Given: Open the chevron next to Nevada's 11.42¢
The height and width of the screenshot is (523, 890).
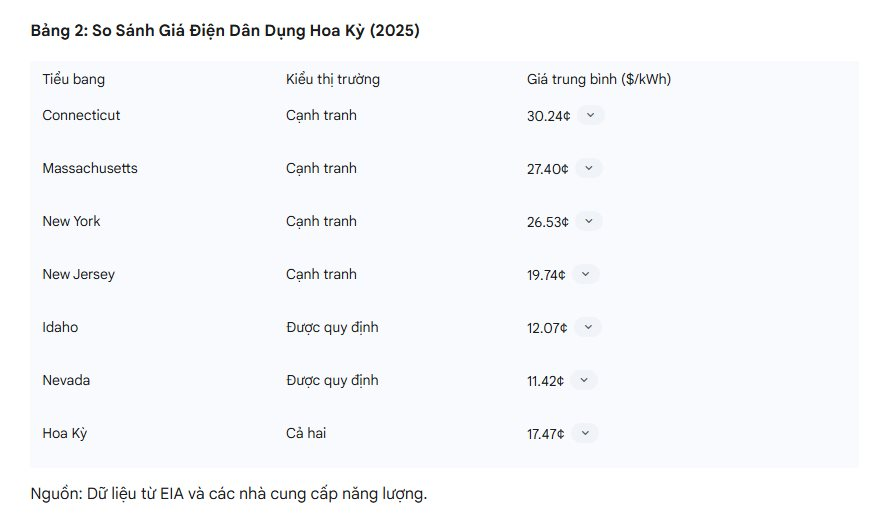Looking at the screenshot, I should point(584,380).
